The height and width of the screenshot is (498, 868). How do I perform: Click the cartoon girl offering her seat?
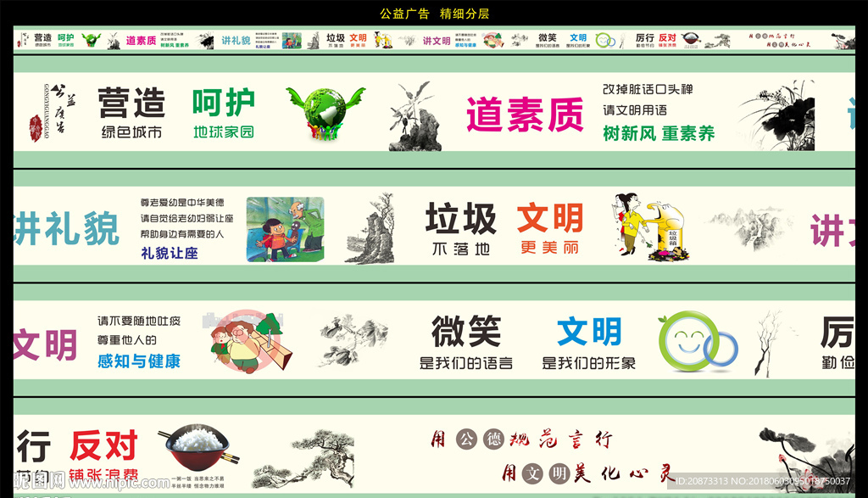click(x=287, y=229)
